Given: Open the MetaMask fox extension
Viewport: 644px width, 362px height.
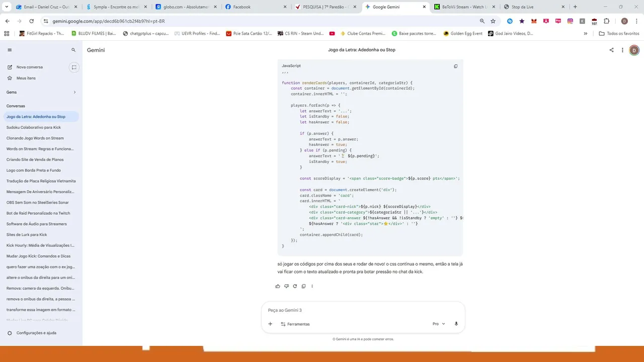Looking at the screenshot, I should [x=534, y=21].
